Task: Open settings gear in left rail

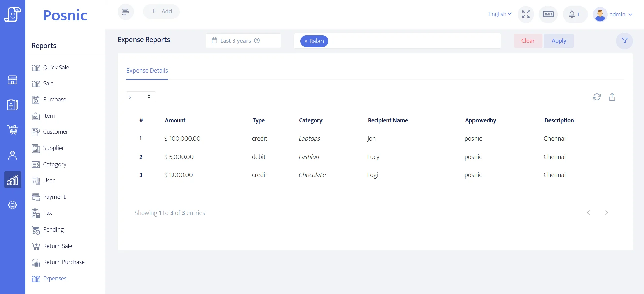Action: coord(12,205)
